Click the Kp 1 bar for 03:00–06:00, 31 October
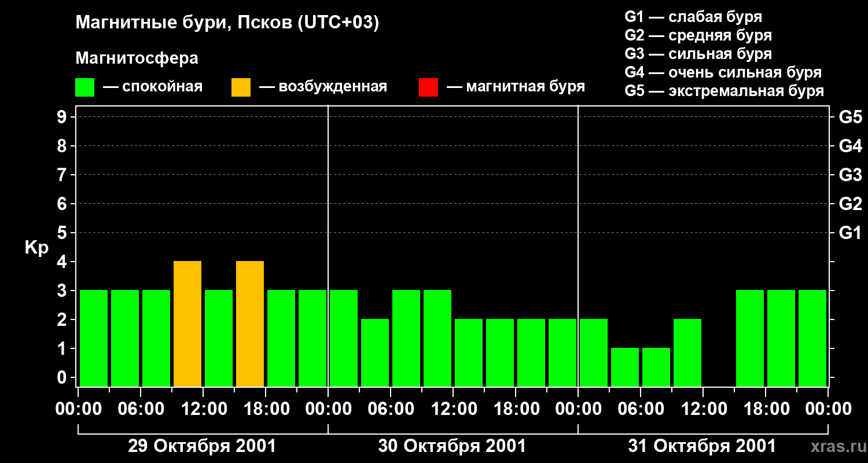 [x=625, y=367]
